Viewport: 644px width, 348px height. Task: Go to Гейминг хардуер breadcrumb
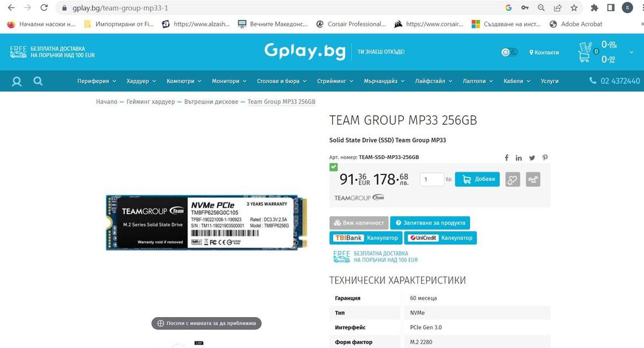tap(150, 102)
